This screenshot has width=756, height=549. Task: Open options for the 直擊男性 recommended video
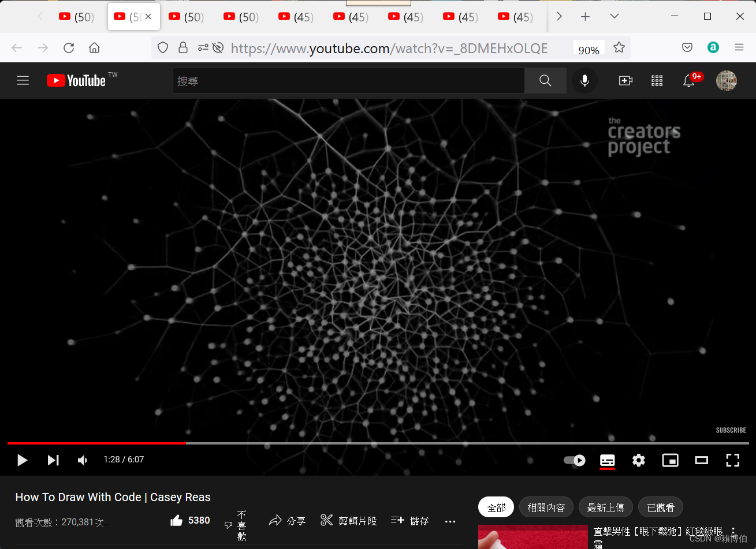pos(733,532)
